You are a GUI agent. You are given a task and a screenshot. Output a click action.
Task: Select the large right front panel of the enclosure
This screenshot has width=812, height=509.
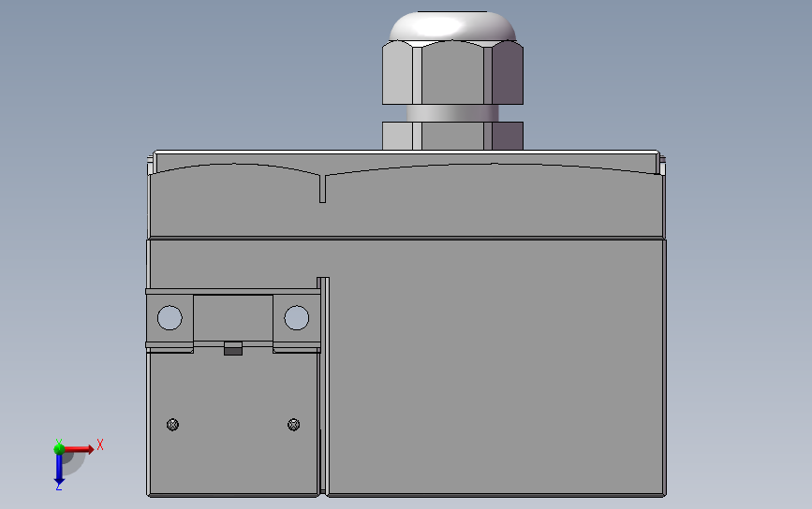[x=496, y=368]
